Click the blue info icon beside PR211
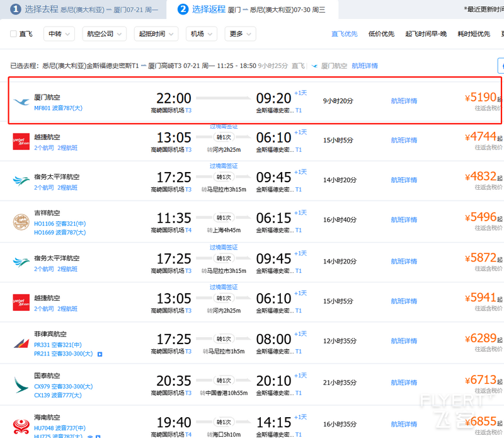Viewport: 504px width, 438px height. [100, 354]
